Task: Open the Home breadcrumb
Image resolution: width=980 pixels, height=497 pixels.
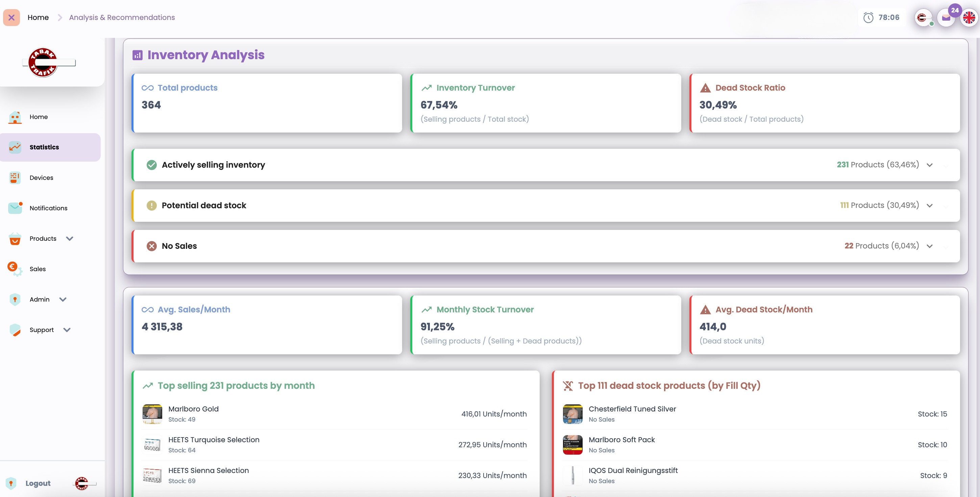Action: (x=38, y=17)
